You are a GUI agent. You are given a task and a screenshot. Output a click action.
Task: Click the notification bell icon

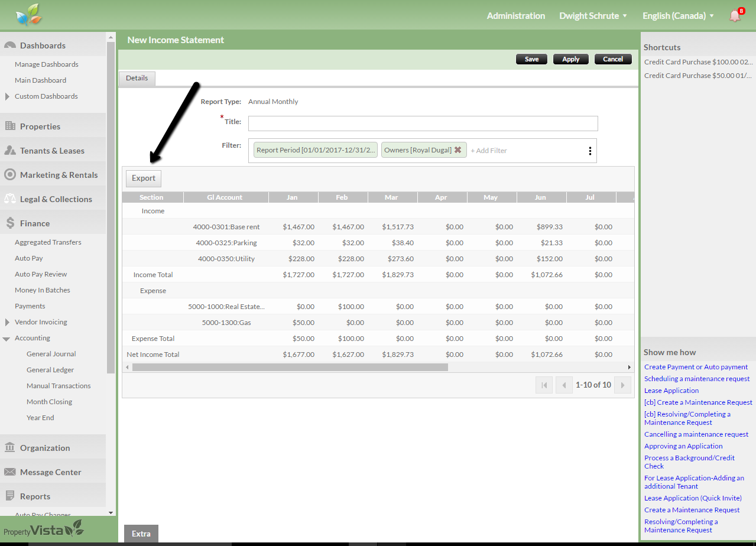pos(735,16)
